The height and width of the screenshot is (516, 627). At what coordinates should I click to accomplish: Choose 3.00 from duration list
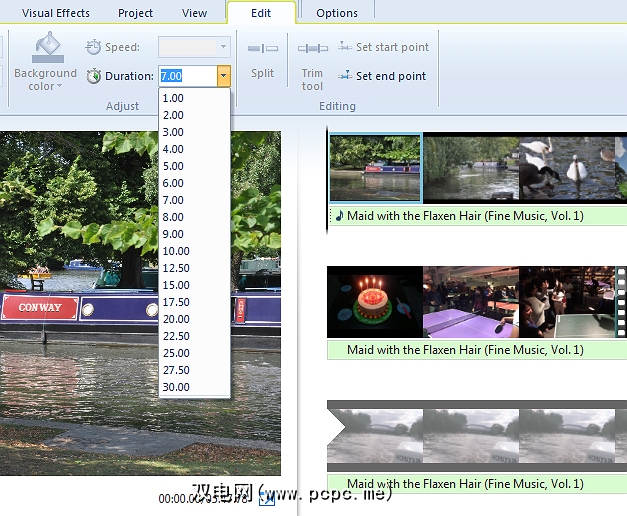pos(194,132)
